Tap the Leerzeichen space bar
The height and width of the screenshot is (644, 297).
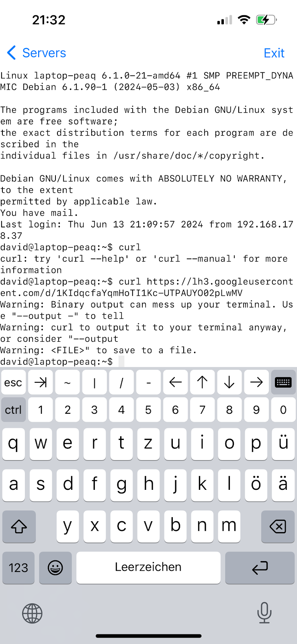tap(148, 567)
